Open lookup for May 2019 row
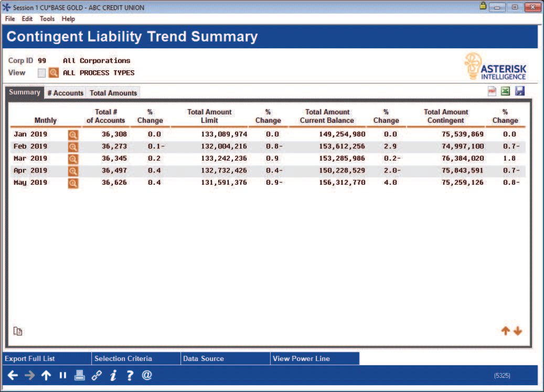 (73, 183)
